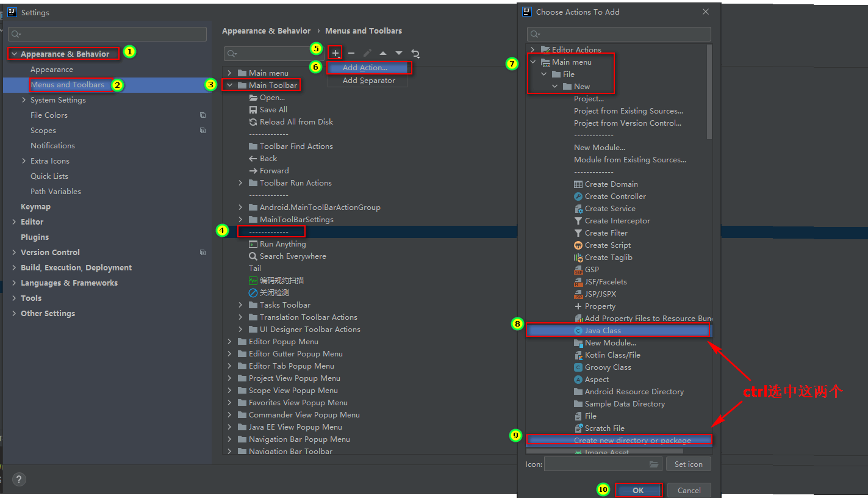Select Create new directory or package
Viewport: 868px width, 498px height.
tap(619, 440)
